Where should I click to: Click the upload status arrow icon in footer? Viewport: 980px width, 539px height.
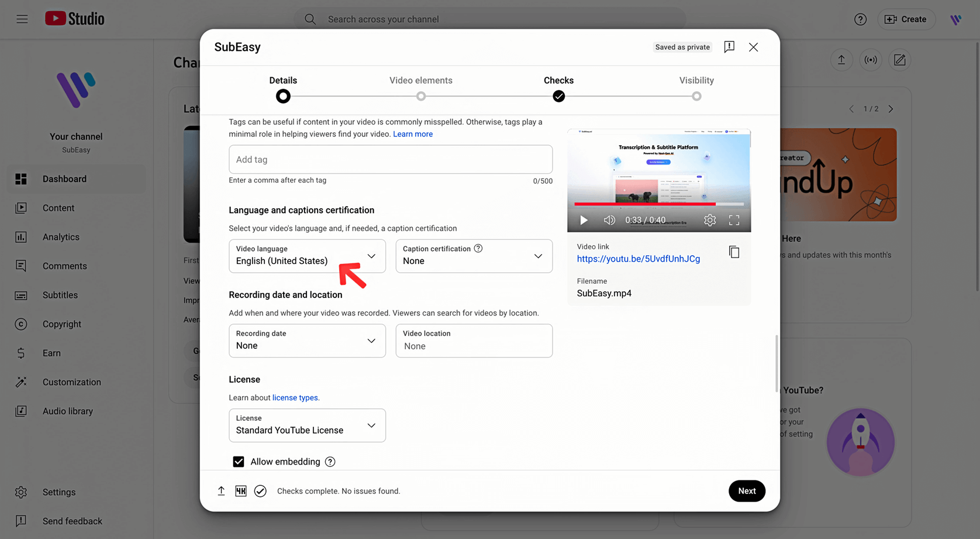coord(221,491)
